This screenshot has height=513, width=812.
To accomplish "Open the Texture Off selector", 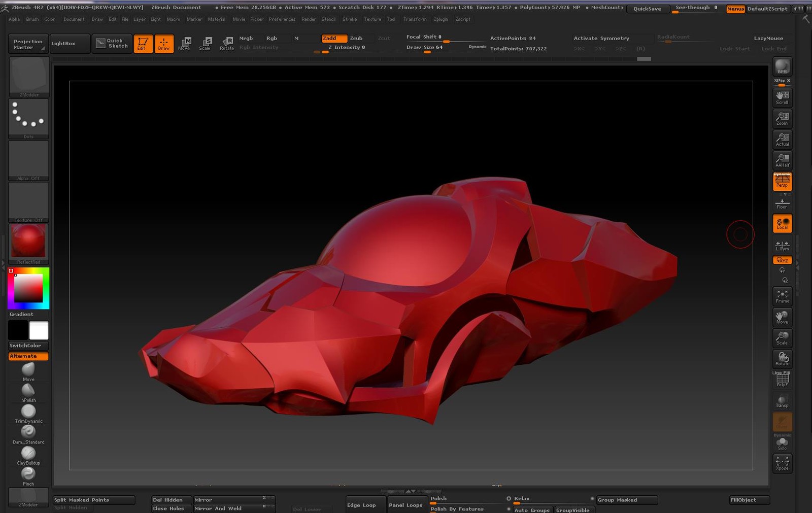I will click(29, 202).
